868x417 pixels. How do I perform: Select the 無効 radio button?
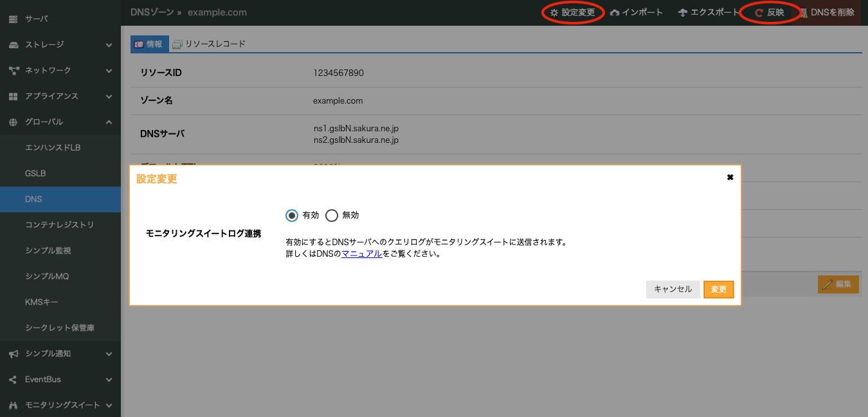(x=332, y=216)
